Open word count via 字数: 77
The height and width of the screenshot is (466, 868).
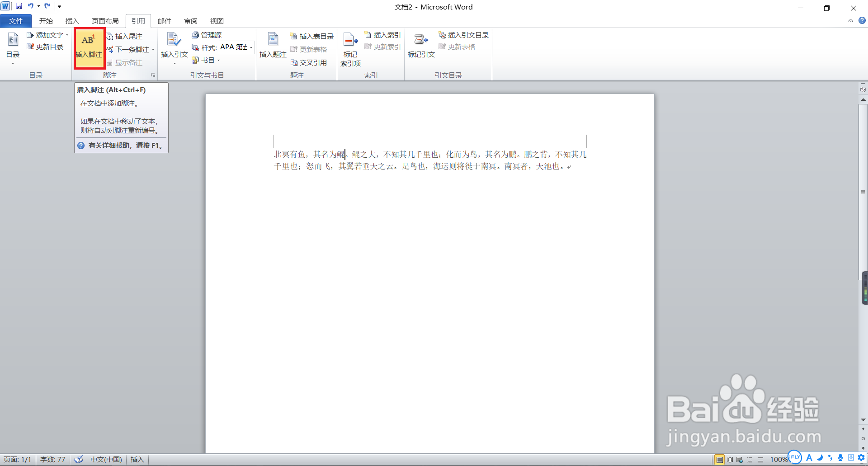[53, 460]
